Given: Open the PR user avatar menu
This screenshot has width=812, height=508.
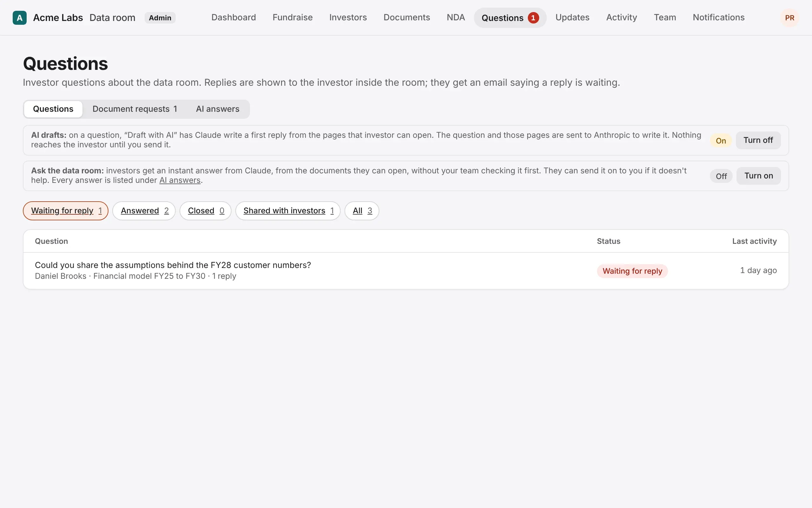Looking at the screenshot, I should click(789, 18).
